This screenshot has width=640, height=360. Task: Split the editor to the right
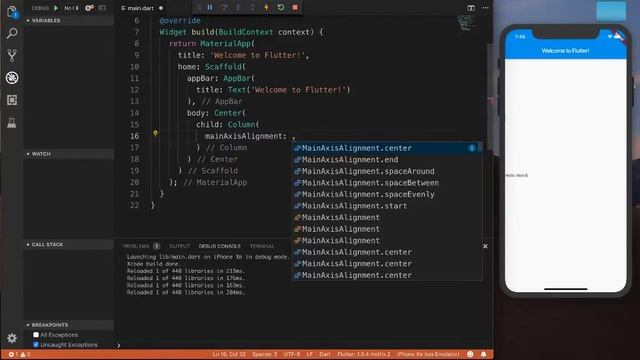click(471, 8)
